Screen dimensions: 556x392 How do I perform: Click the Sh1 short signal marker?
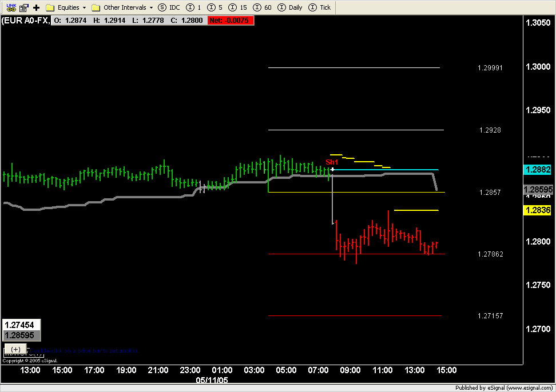332,162
